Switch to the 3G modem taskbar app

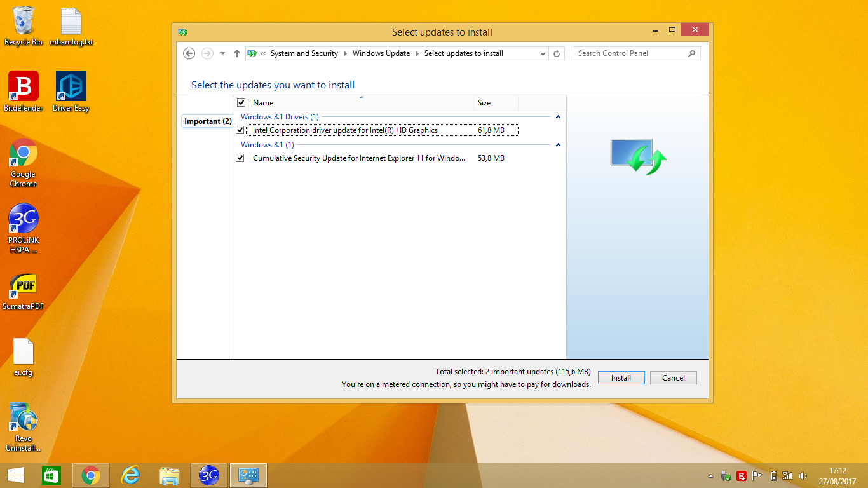coord(209,475)
